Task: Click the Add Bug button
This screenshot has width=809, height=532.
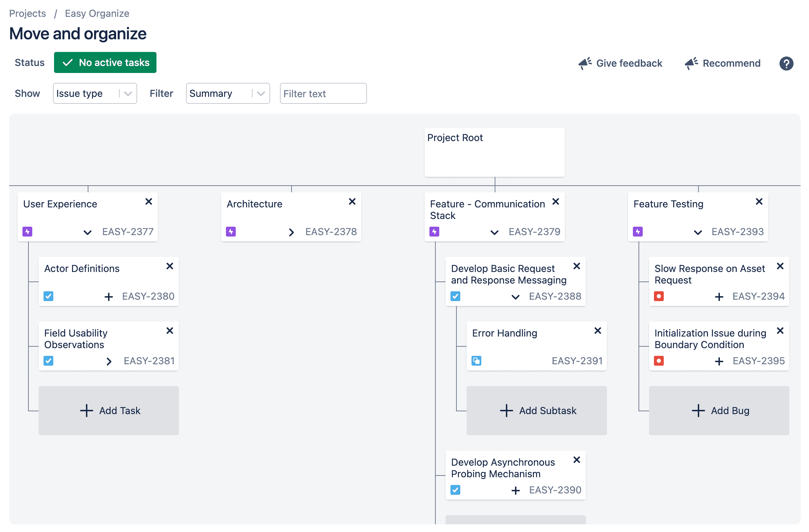Action: coord(719,411)
